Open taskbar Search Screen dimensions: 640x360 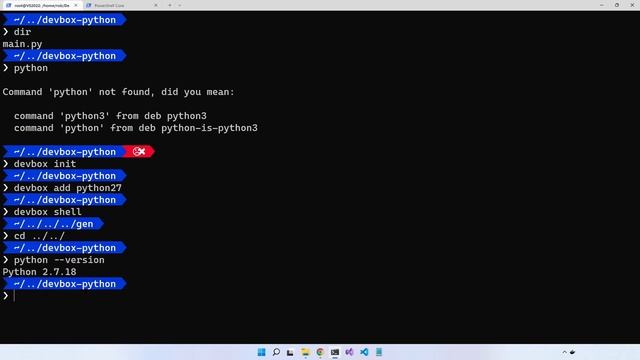click(276, 352)
